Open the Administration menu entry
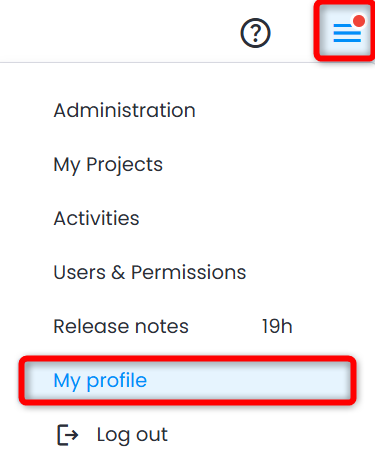Viewport: 375px width, 474px height. pos(124,110)
